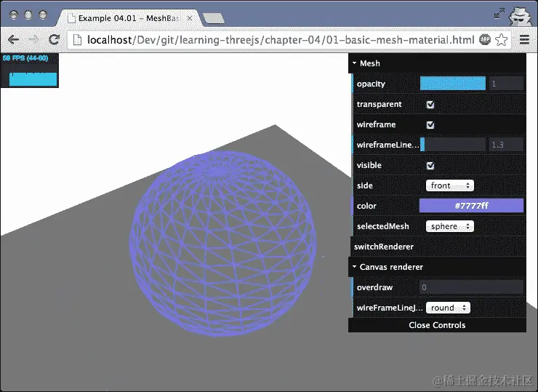Click the overdraw label
This screenshot has height=392, width=538.
click(x=374, y=287)
